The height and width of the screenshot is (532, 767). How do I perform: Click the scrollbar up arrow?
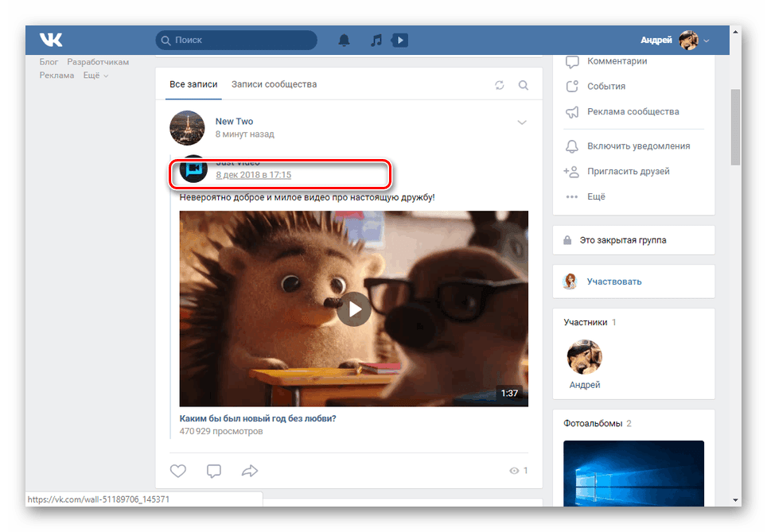pos(735,32)
